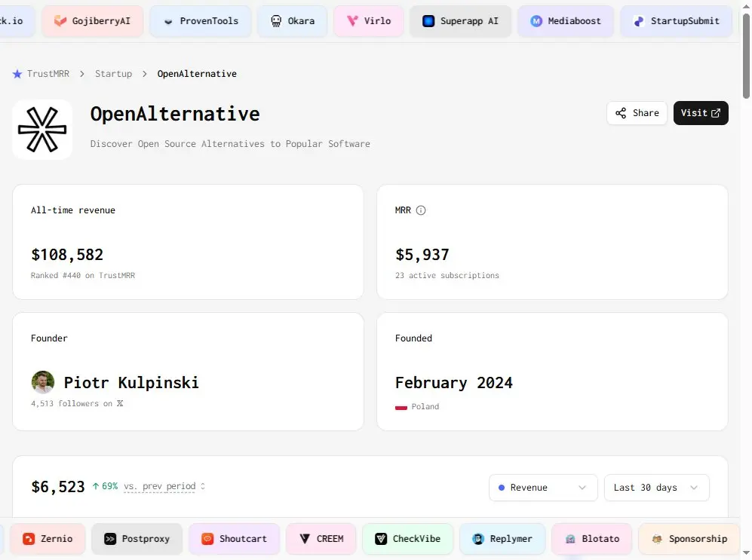
Task: Open the CREEM sponsor link
Action: tap(321, 539)
